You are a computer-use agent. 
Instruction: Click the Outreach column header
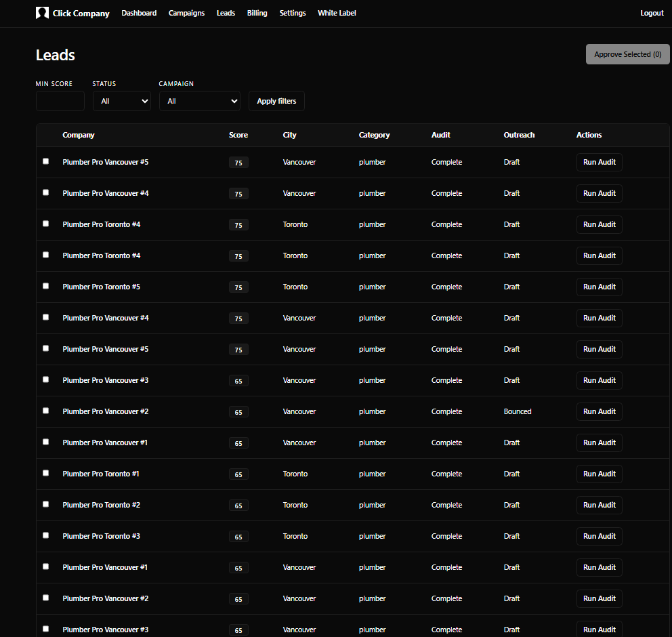tap(519, 135)
